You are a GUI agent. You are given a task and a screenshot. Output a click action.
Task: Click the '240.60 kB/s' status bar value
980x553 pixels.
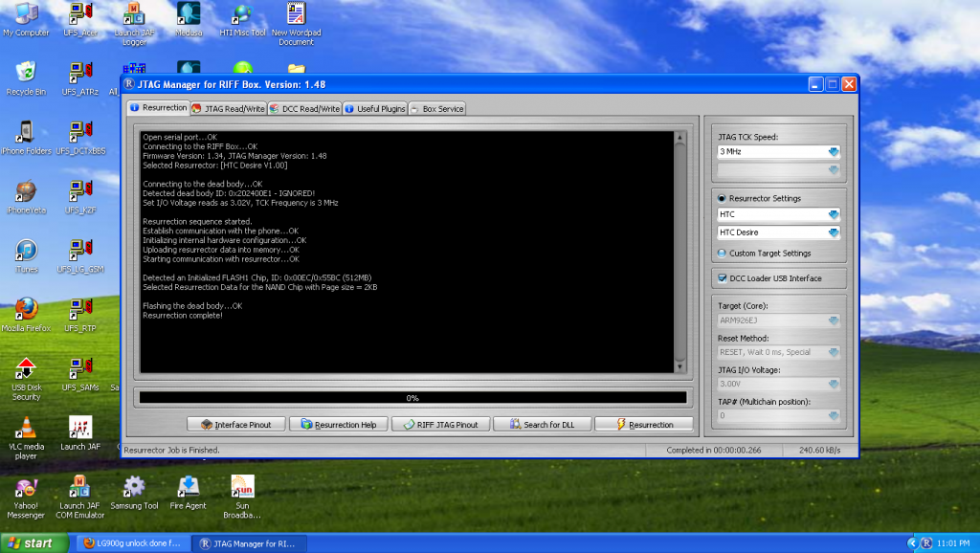tap(819, 450)
